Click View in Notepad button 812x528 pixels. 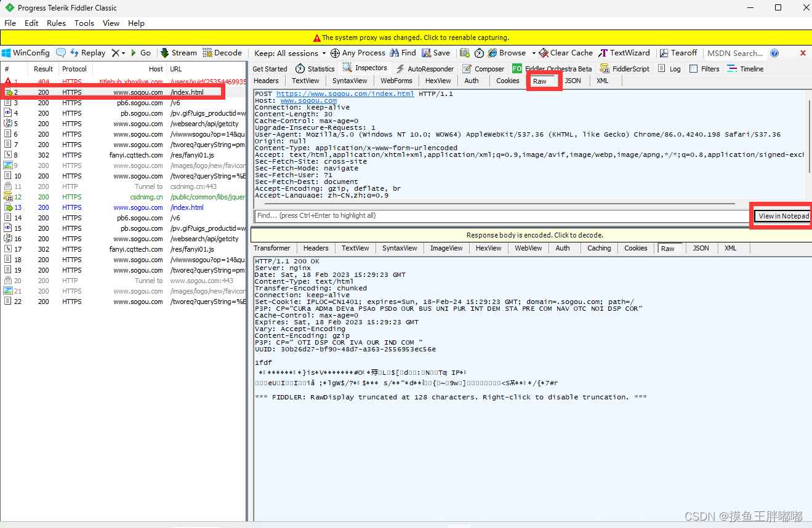click(x=783, y=216)
